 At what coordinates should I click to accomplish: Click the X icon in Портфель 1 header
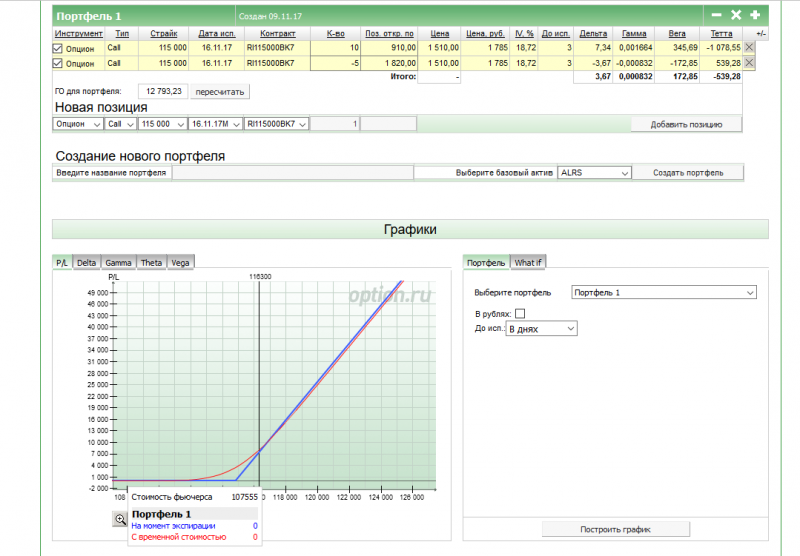click(x=736, y=15)
